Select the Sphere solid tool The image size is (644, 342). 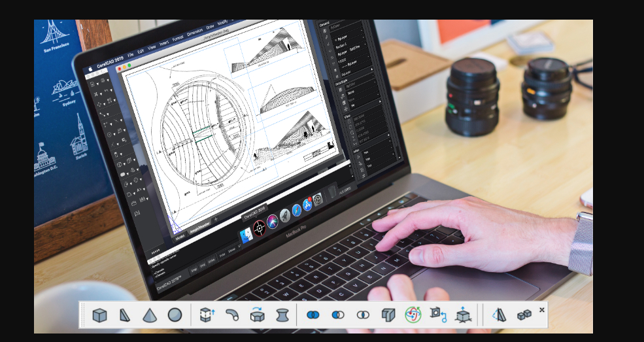[x=175, y=315]
